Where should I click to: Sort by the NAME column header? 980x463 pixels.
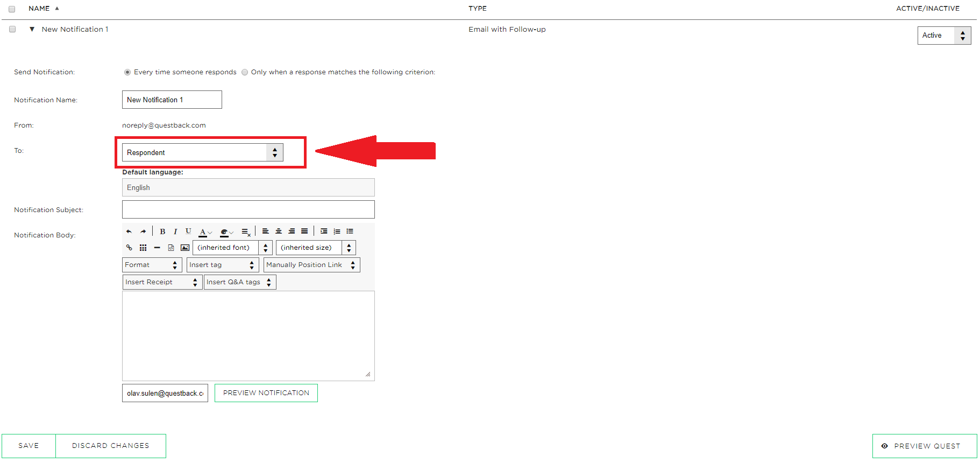click(x=39, y=9)
